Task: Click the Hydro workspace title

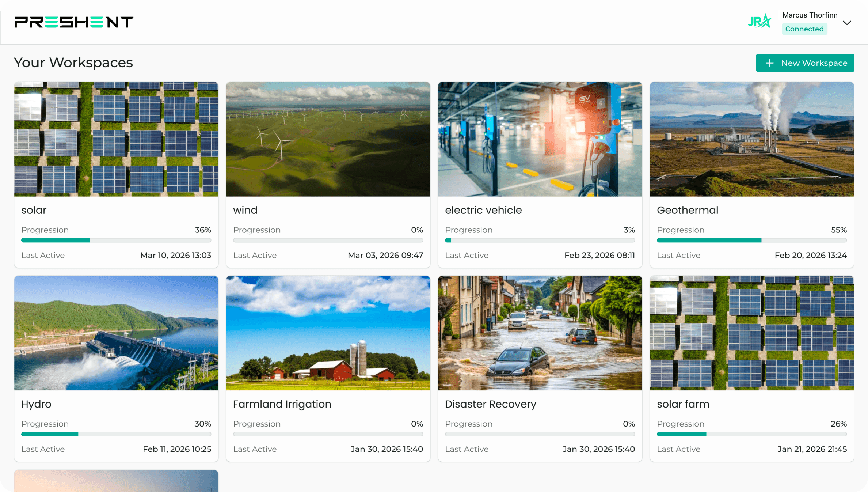Action: [x=36, y=404]
